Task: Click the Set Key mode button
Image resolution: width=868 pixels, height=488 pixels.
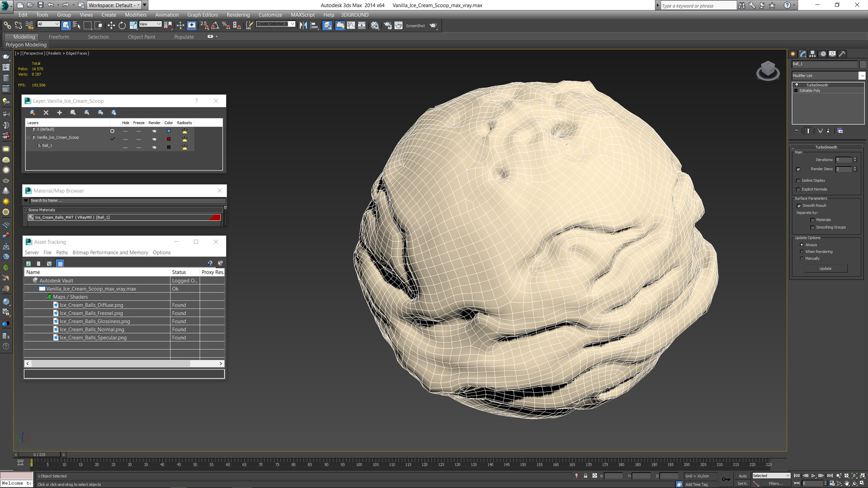Action: [743, 483]
